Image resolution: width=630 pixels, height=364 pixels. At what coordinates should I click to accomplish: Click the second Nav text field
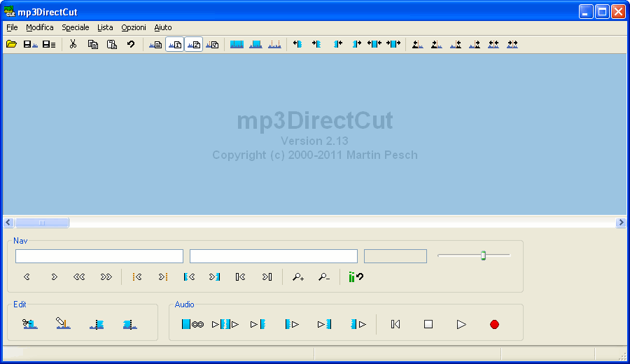click(274, 256)
